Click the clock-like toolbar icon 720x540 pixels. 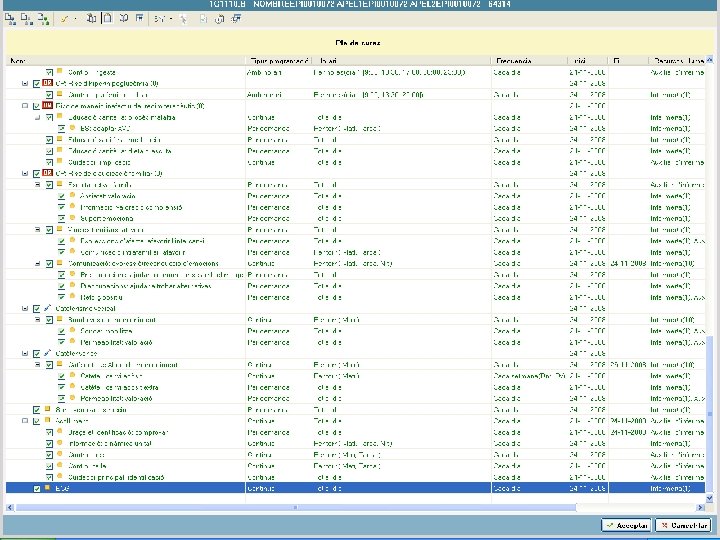tap(219, 19)
